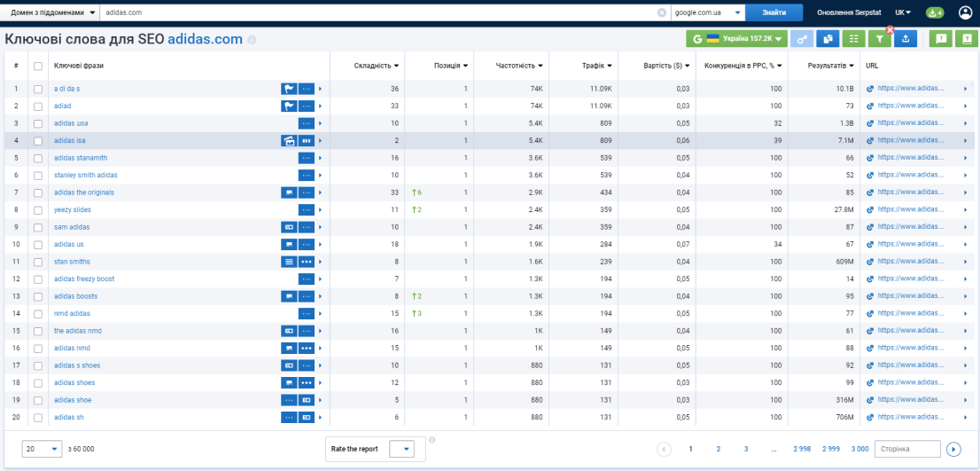Click card icon in 'the adidas nmd' row
The height and width of the screenshot is (471, 980).
coord(289,330)
